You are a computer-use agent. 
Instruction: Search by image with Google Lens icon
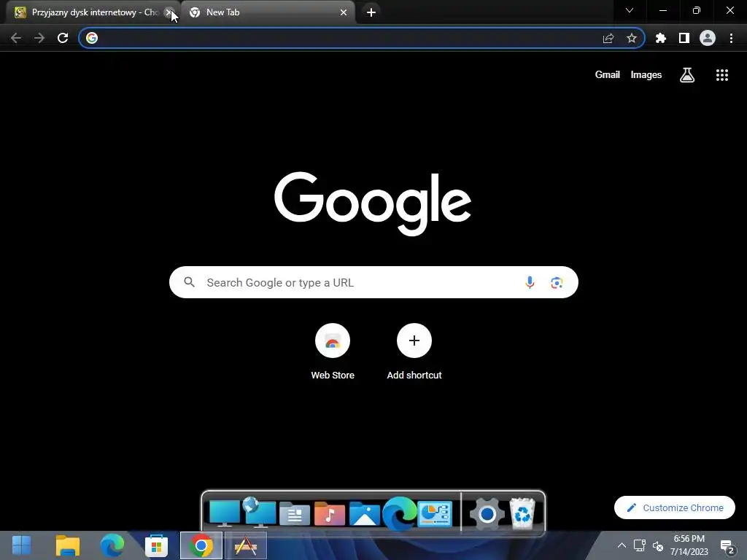pyautogui.click(x=557, y=283)
